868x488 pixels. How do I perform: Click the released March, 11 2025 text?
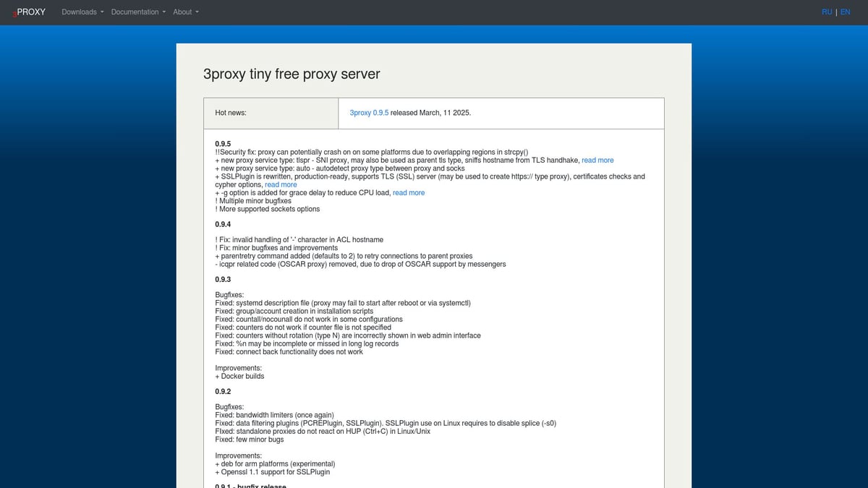pos(431,113)
